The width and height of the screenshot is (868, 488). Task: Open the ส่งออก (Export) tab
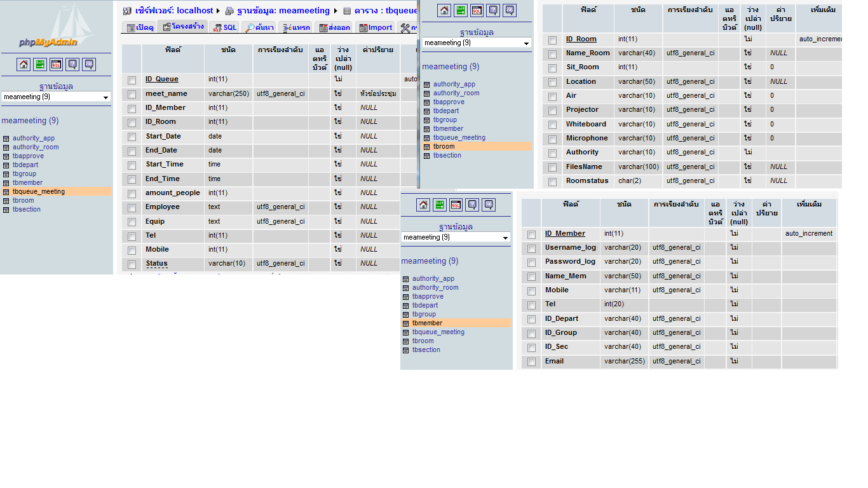334,27
